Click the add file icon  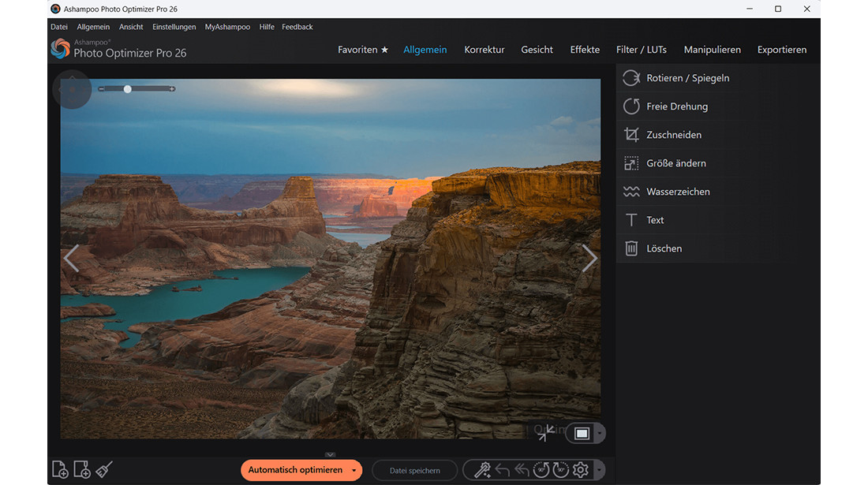tap(60, 469)
